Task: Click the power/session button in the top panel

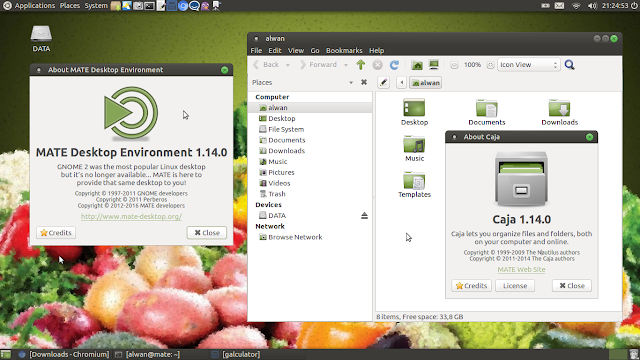Action: pyautogui.click(x=634, y=6)
